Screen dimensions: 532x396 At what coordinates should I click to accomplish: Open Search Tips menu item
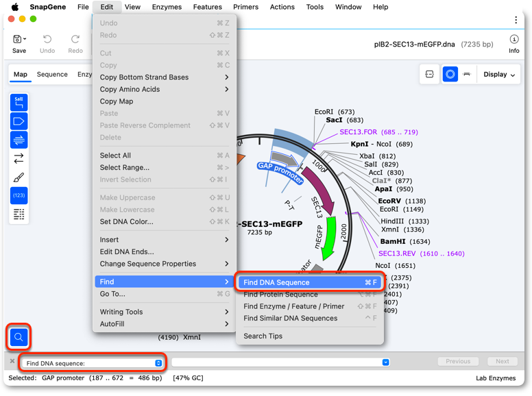click(310, 336)
